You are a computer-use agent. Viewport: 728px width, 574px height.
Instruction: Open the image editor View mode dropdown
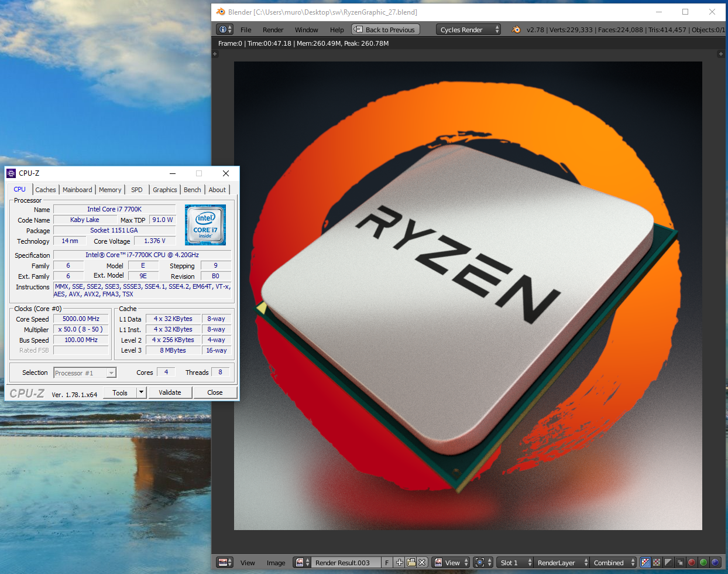tap(451, 562)
